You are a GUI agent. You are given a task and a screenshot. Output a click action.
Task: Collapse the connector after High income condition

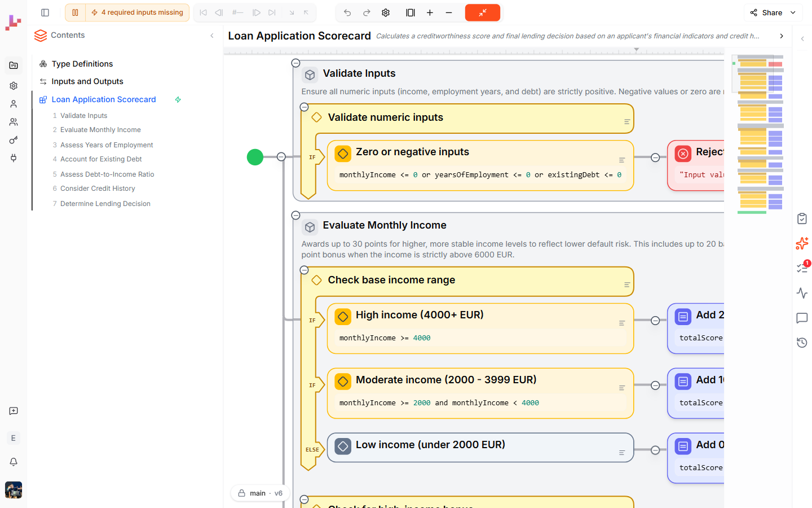point(655,321)
